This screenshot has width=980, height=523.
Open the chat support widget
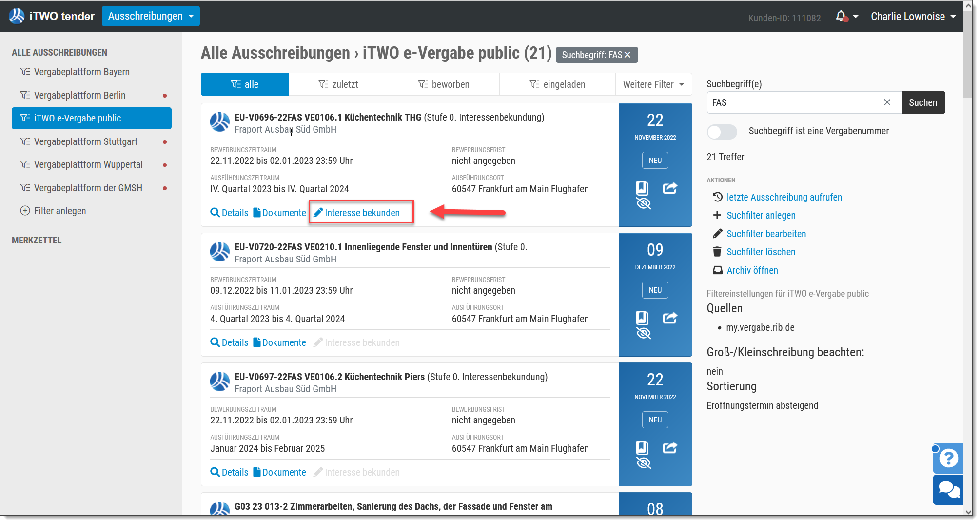(948, 490)
